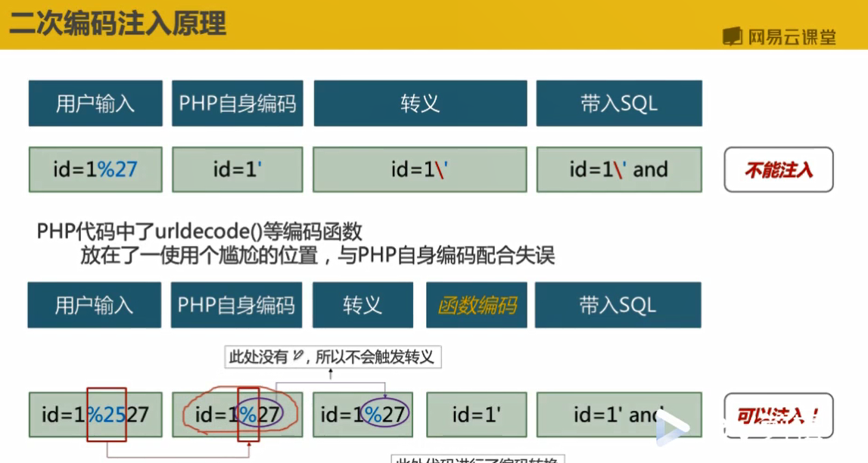Click the 用户输入 box in the lower diagram
This screenshot has width=868, height=463.
pos(92,304)
